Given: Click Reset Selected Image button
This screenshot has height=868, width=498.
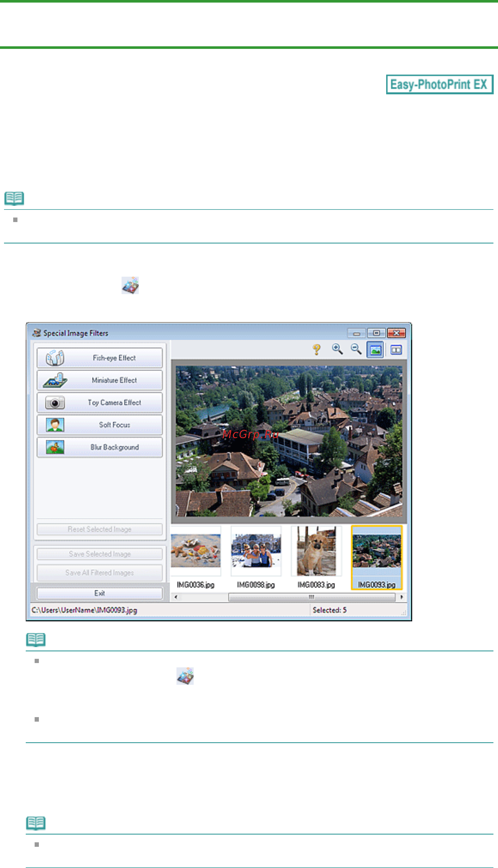Looking at the screenshot, I should coord(100,529).
